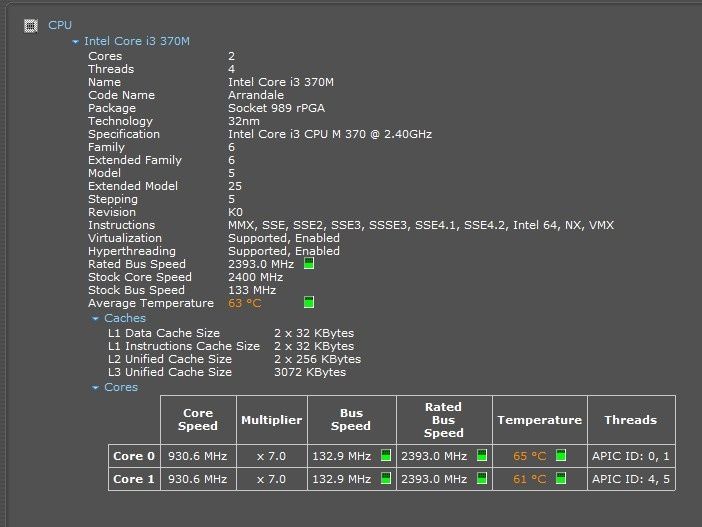Image resolution: width=702 pixels, height=527 pixels.
Task: Open the Intel Core i3 370M link
Action: 137,41
